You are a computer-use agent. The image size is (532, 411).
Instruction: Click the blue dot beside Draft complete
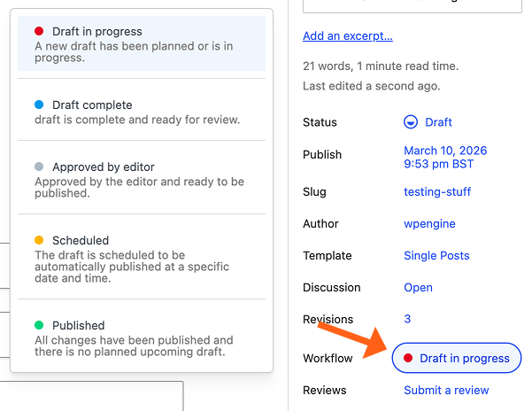pyautogui.click(x=39, y=105)
